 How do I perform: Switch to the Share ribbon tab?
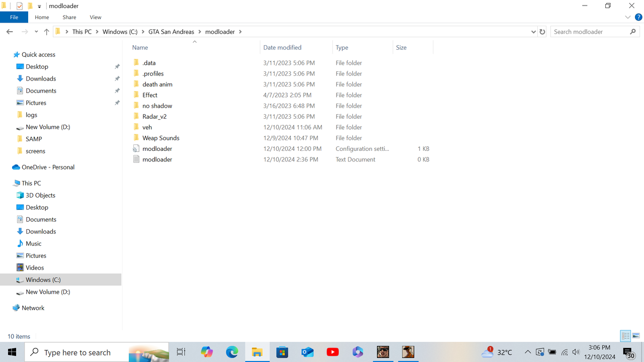coord(69,17)
